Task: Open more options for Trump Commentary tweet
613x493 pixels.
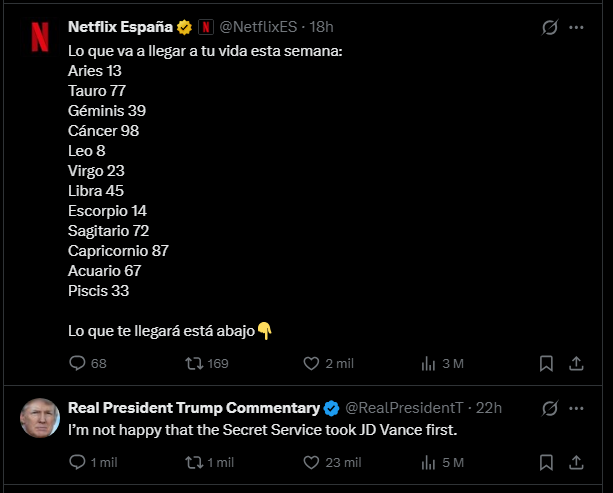Action: (576, 409)
